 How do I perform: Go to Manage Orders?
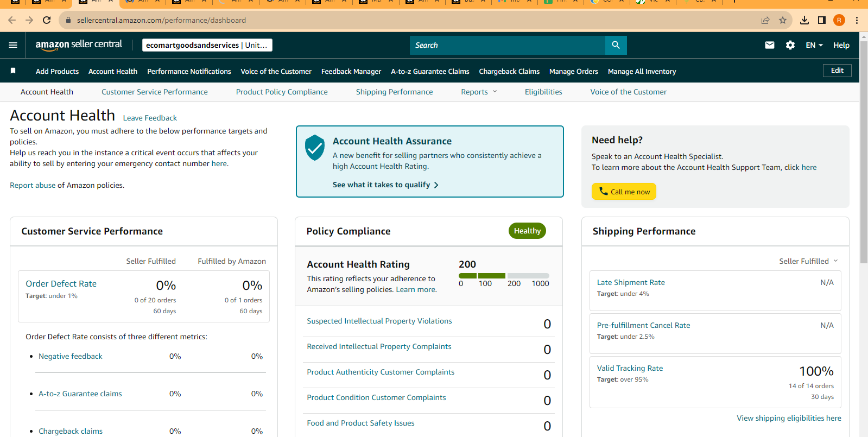coord(574,71)
